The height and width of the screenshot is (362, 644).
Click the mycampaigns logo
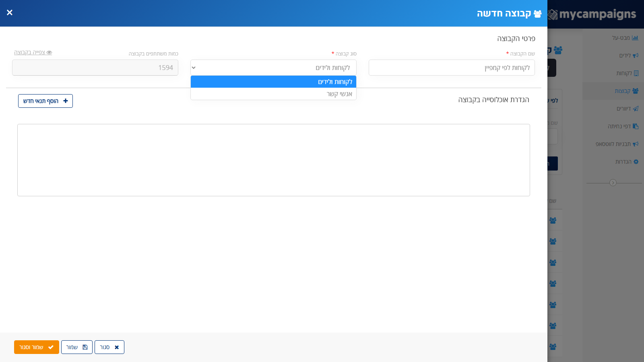tap(592, 14)
